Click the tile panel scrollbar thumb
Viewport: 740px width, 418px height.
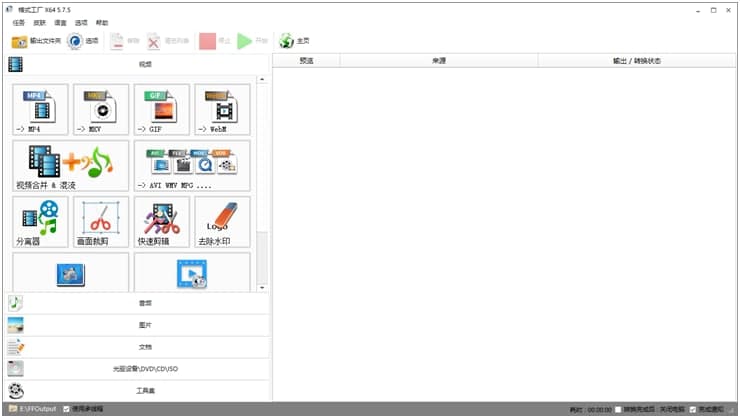[262, 257]
